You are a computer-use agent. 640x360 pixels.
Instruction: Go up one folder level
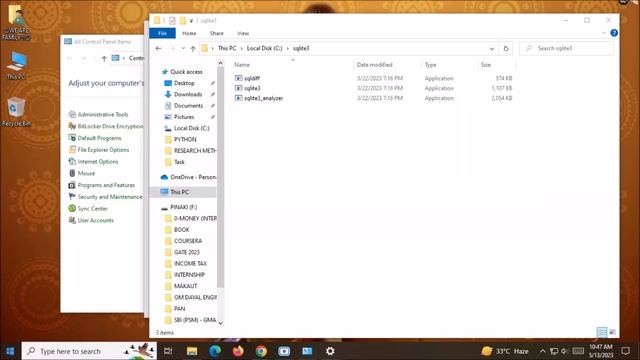tap(193, 48)
